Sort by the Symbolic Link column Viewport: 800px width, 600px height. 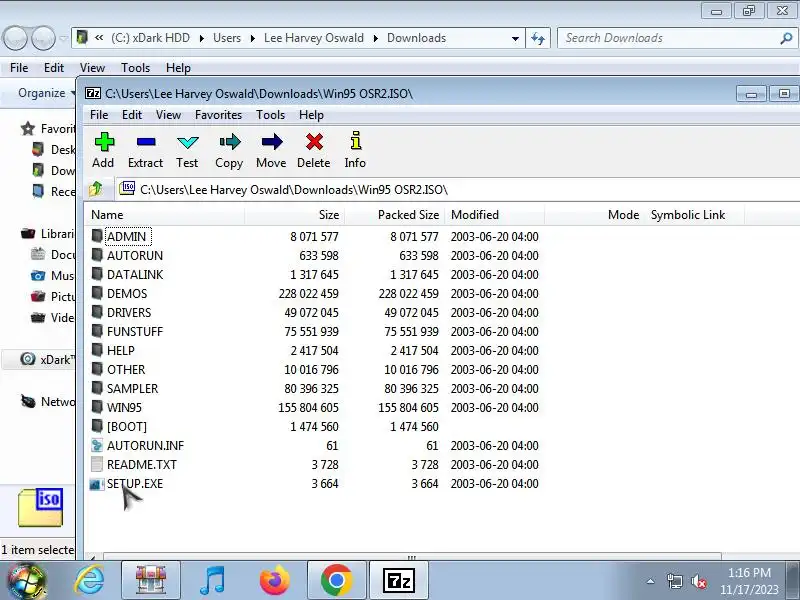click(x=694, y=215)
